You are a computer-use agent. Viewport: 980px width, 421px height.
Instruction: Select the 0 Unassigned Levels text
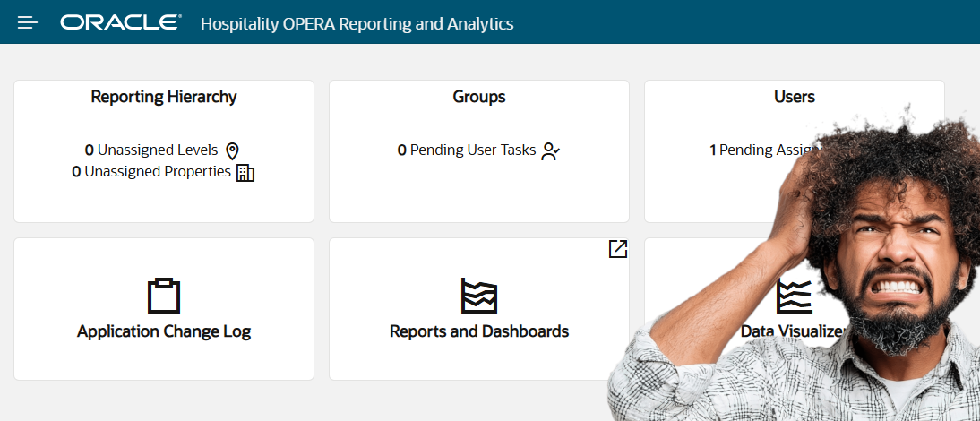151,150
